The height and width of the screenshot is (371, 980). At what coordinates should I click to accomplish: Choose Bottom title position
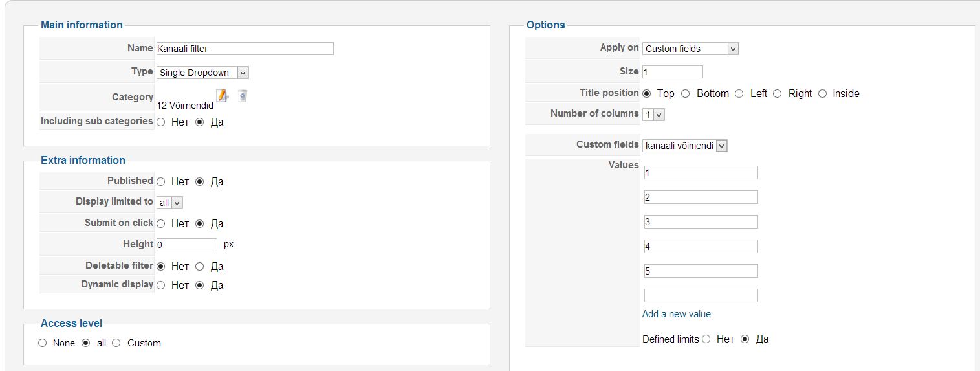point(686,93)
